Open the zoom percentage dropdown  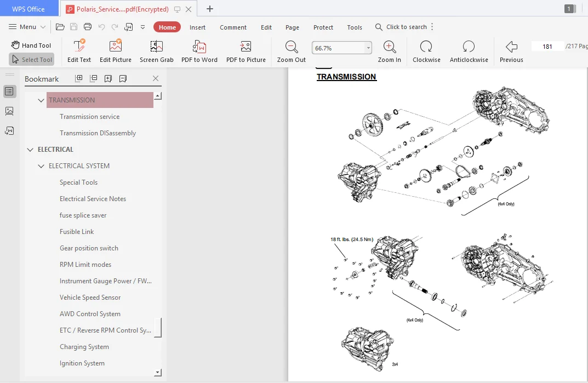click(x=368, y=48)
